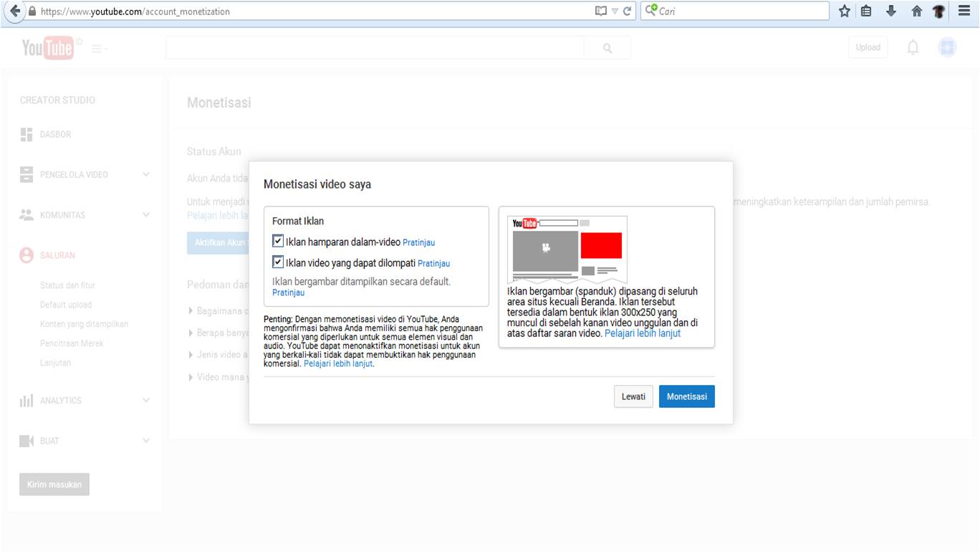Expand Komunitas chevron
Screen dimensions: 980x552
tap(146, 214)
